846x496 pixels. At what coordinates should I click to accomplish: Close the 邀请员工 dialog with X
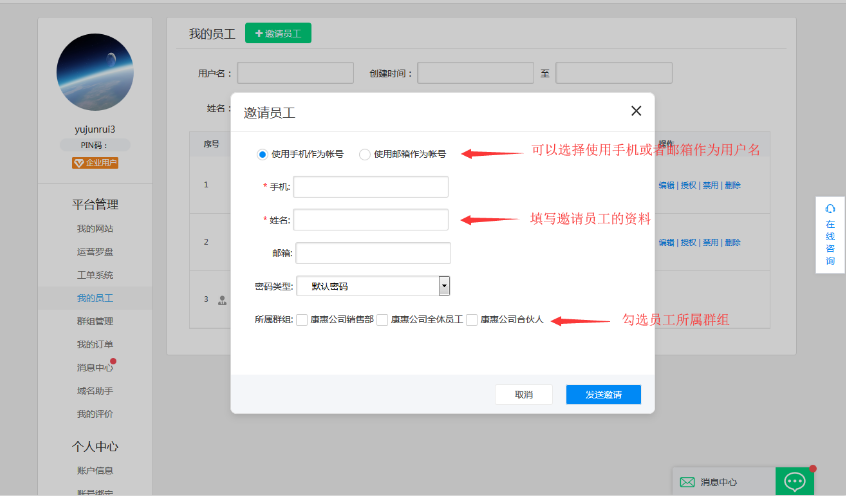[636, 111]
